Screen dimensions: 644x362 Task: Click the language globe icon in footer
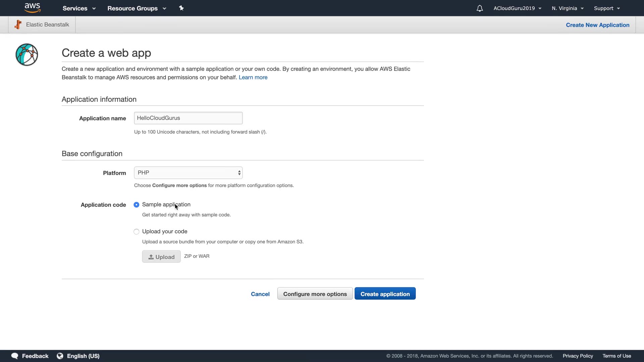60,356
